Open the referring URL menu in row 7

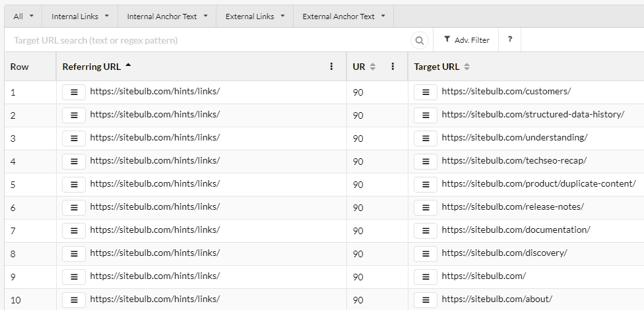click(x=74, y=231)
